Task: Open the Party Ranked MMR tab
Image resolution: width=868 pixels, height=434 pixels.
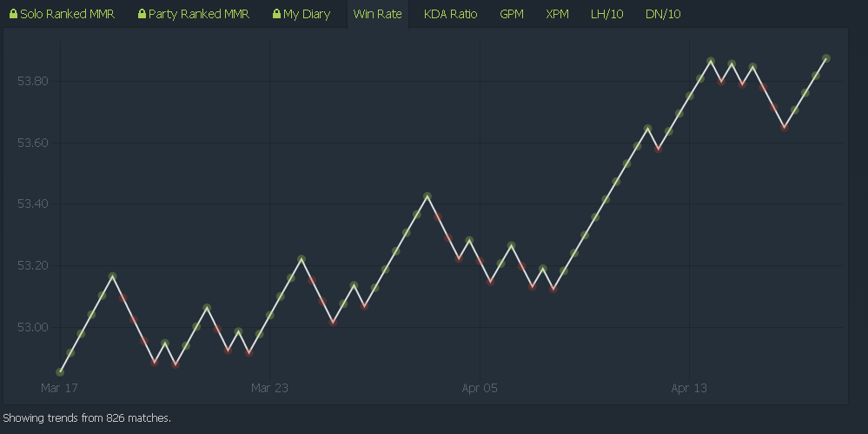Action: pos(194,14)
